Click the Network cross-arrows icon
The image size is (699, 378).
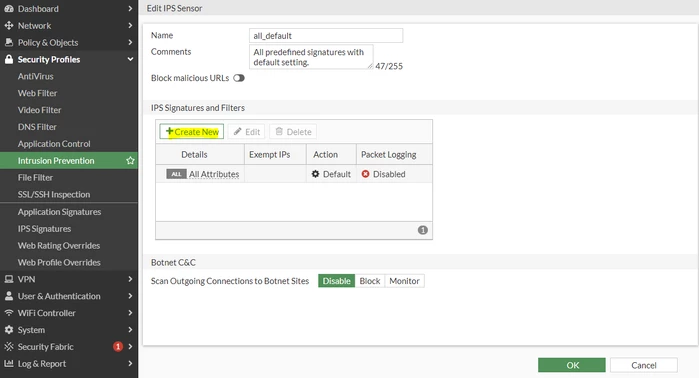(9, 25)
